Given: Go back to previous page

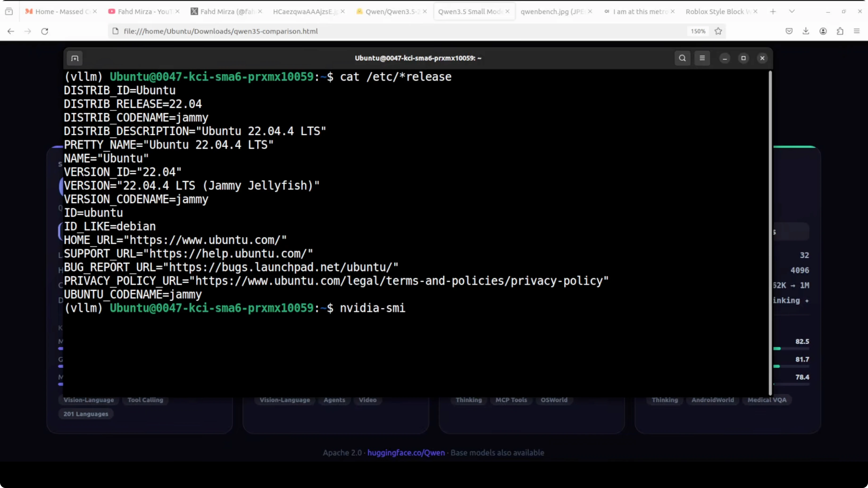Looking at the screenshot, I should tap(11, 31).
